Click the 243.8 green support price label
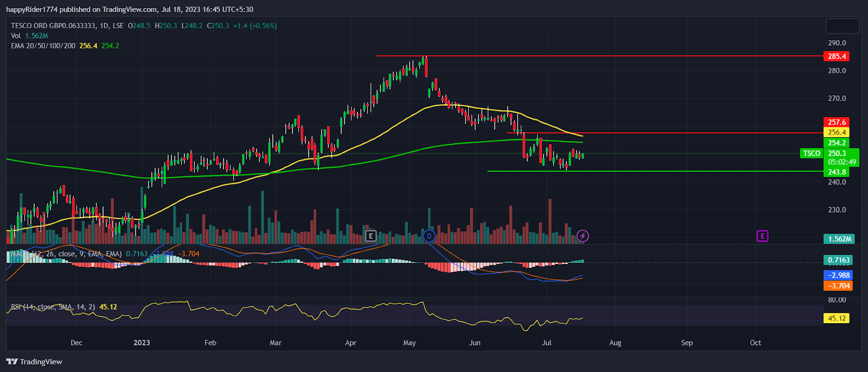The image size is (868, 372). 837,172
